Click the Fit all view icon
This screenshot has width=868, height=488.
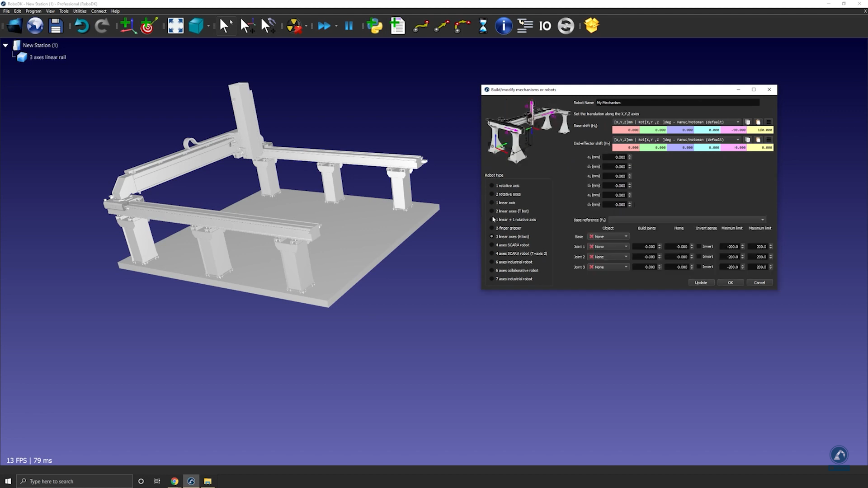pyautogui.click(x=175, y=26)
